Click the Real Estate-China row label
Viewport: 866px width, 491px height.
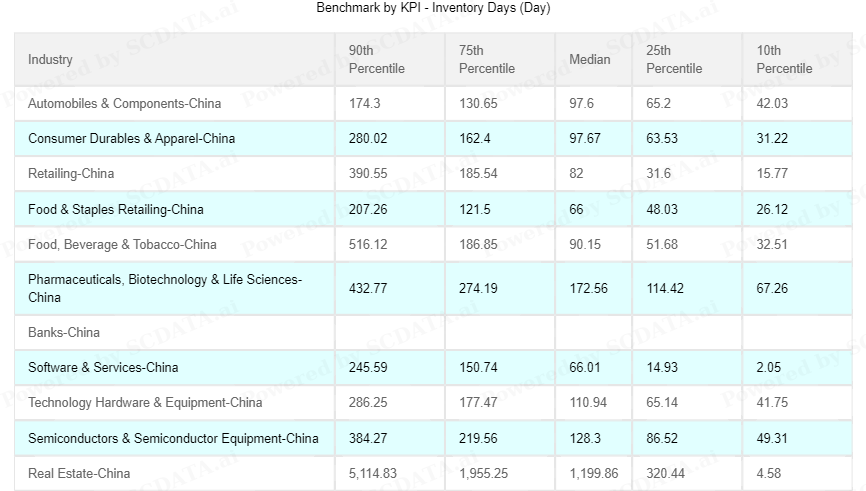[79, 473]
